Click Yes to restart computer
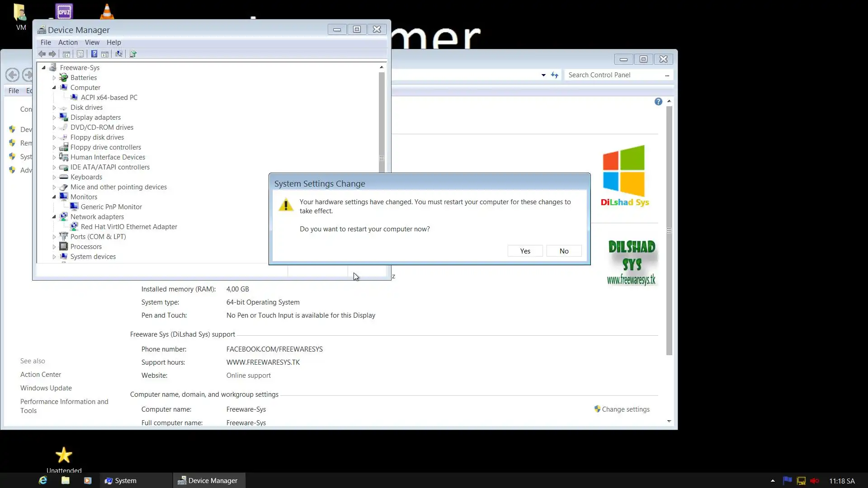868x488 pixels. point(525,251)
